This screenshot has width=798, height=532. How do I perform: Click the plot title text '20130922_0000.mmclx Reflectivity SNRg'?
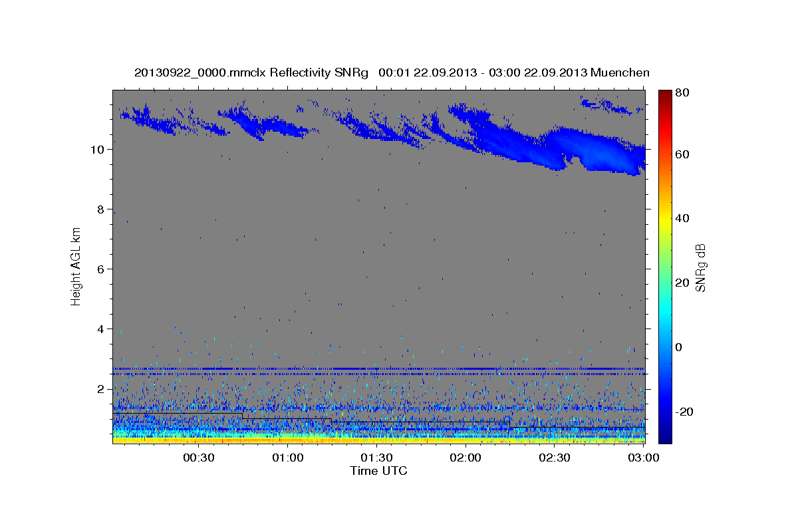click(251, 72)
